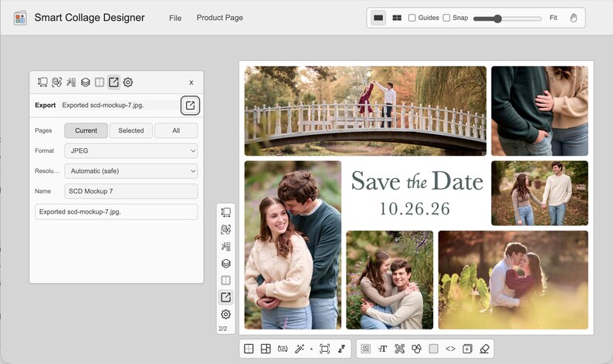The height and width of the screenshot is (364, 613).
Task: Expand the small arrow beside magic wand
Action: pos(311,349)
